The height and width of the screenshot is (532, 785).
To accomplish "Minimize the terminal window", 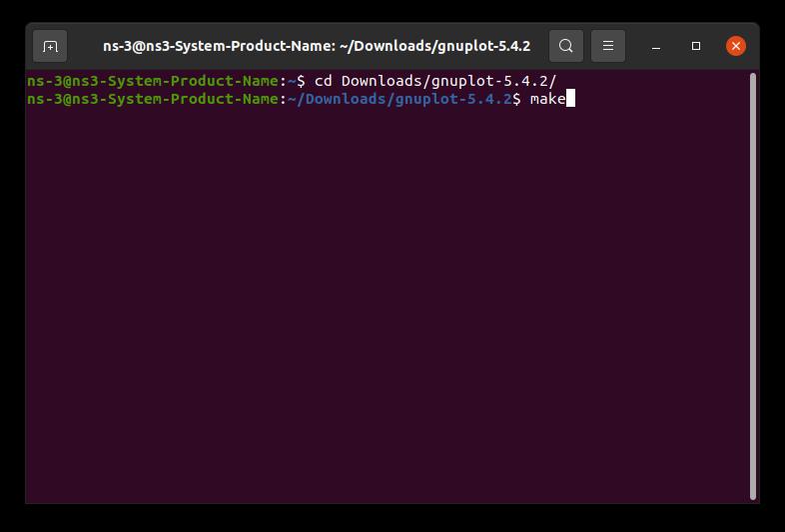I will coord(656,46).
